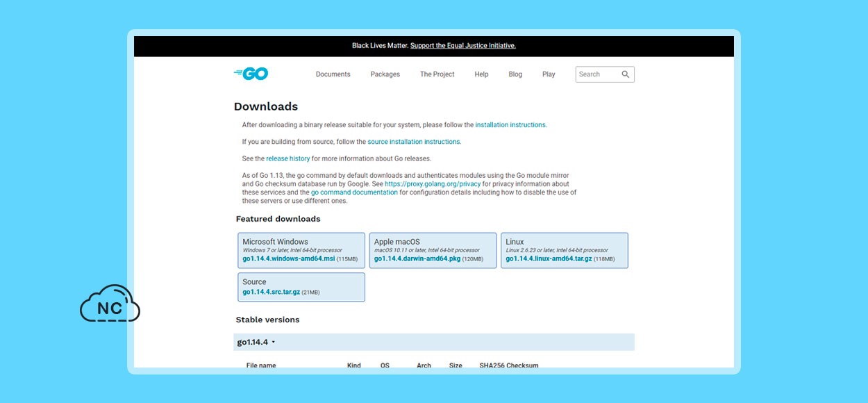Viewport: 868px width, 403px height.
Task: Open the release history link
Action: click(288, 158)
